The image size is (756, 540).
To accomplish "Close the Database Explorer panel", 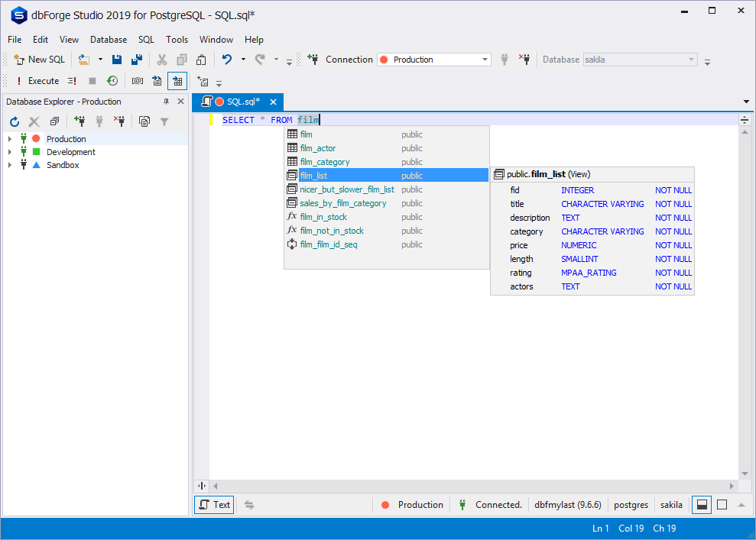I will tap(181, 102).
